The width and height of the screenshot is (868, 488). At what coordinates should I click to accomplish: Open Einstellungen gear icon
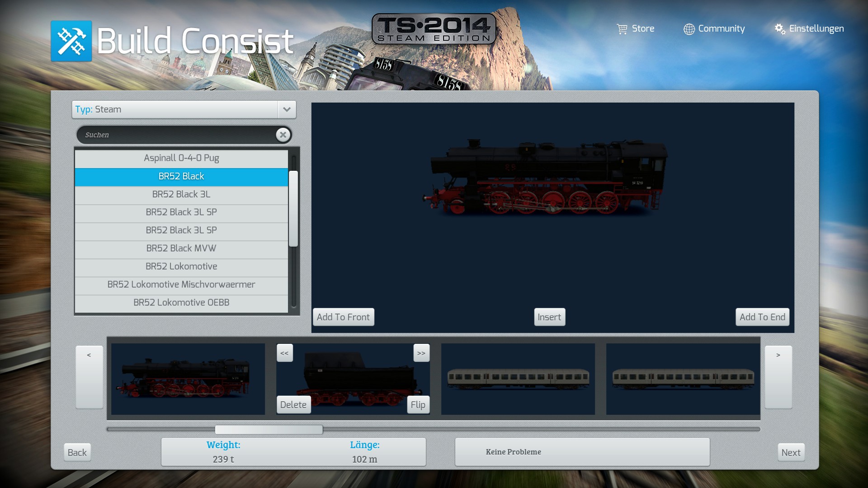pos(780,29)
